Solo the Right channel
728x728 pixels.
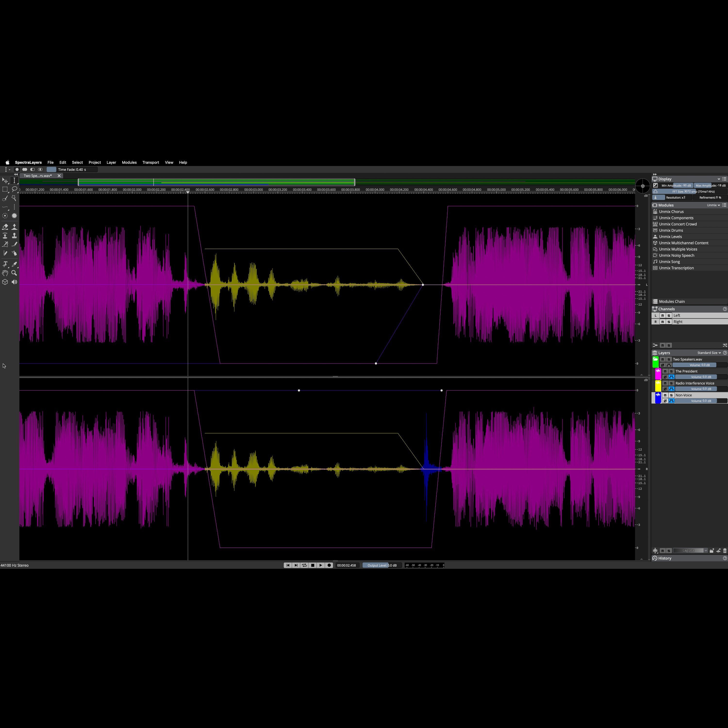click(x=669, y=322)
